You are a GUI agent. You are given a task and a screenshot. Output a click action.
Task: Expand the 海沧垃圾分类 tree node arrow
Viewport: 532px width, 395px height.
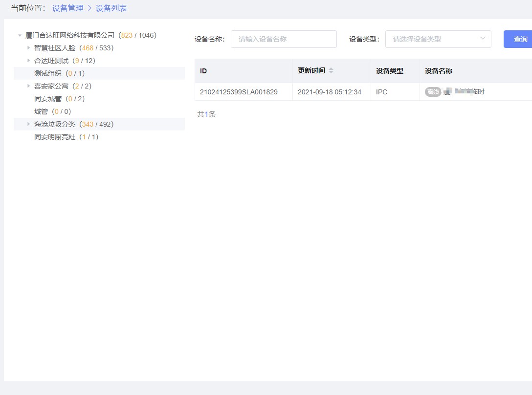tap(28, 124)
